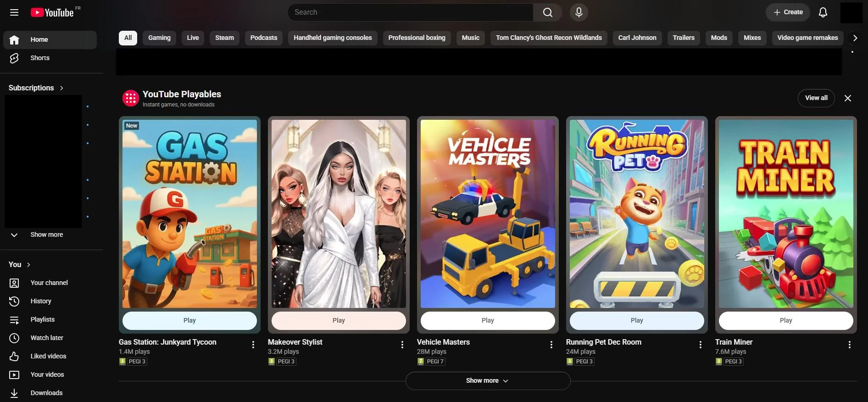Select the All filter chip

pos(128,38)
